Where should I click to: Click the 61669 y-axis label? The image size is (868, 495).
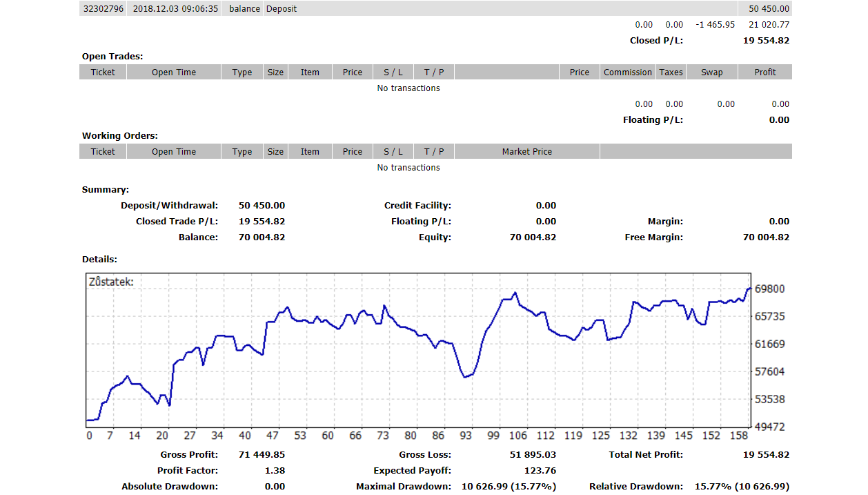770,344
